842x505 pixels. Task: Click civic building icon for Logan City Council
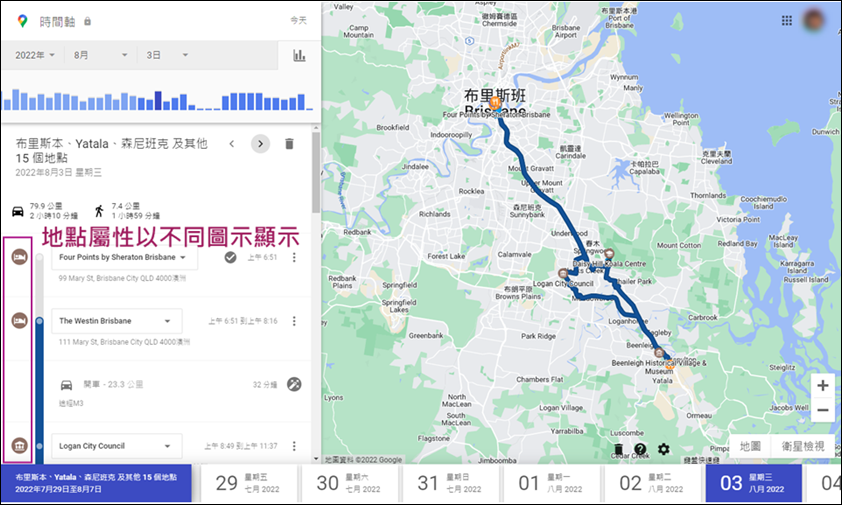pyautogui.click(x=20, y=445)
